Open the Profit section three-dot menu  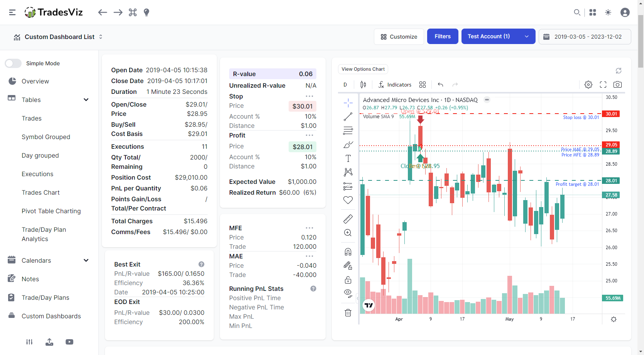pyautogui.click(x=309, y=135)
